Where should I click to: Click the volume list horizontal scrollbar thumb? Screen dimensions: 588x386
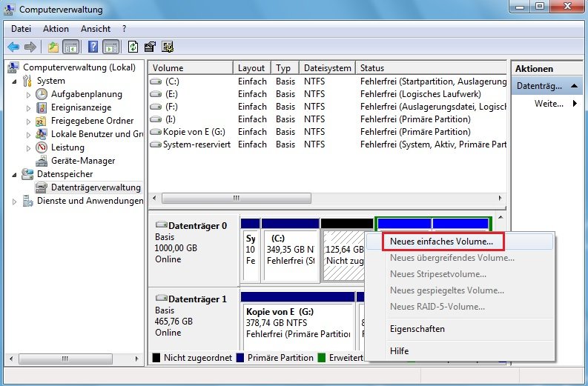coord(237,198)
